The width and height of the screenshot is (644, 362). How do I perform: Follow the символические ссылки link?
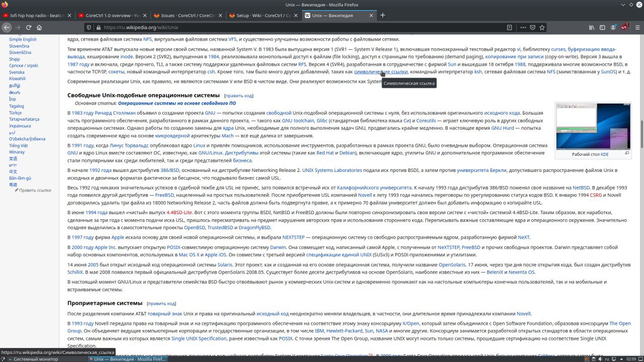click(381, 72)
